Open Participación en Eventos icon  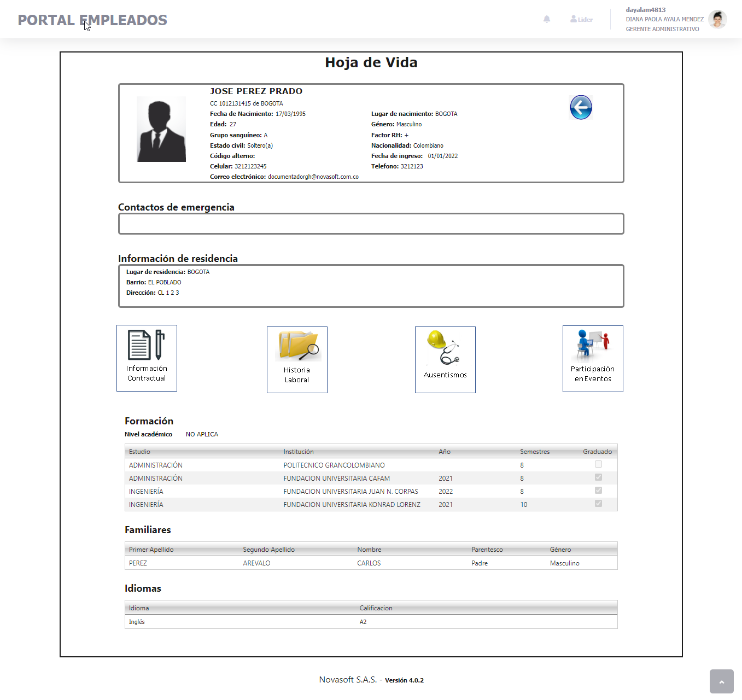[x=593, y=359]
